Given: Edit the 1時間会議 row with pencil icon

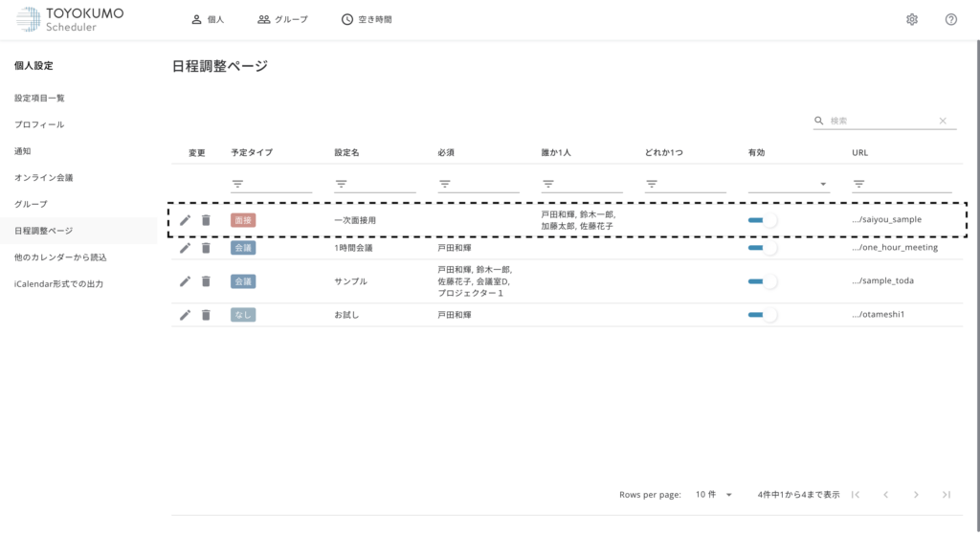Looking at the screenshot, I should coord(185,248).
